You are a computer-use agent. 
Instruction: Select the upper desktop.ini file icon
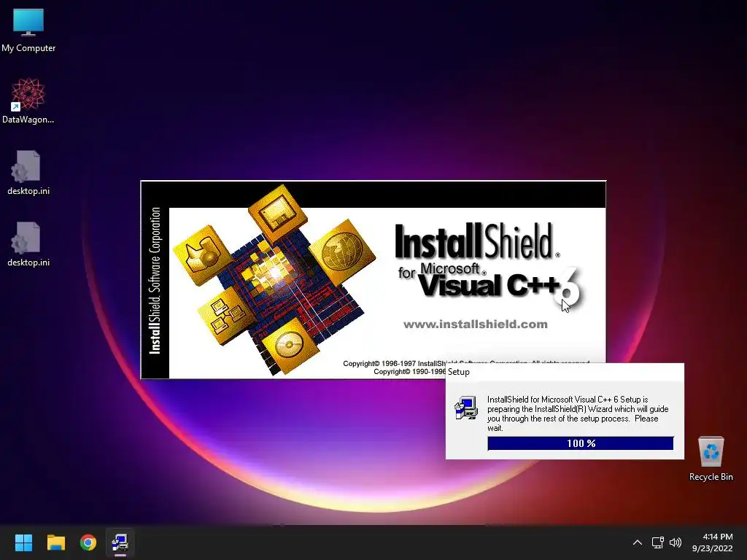[x=28, y=172]
